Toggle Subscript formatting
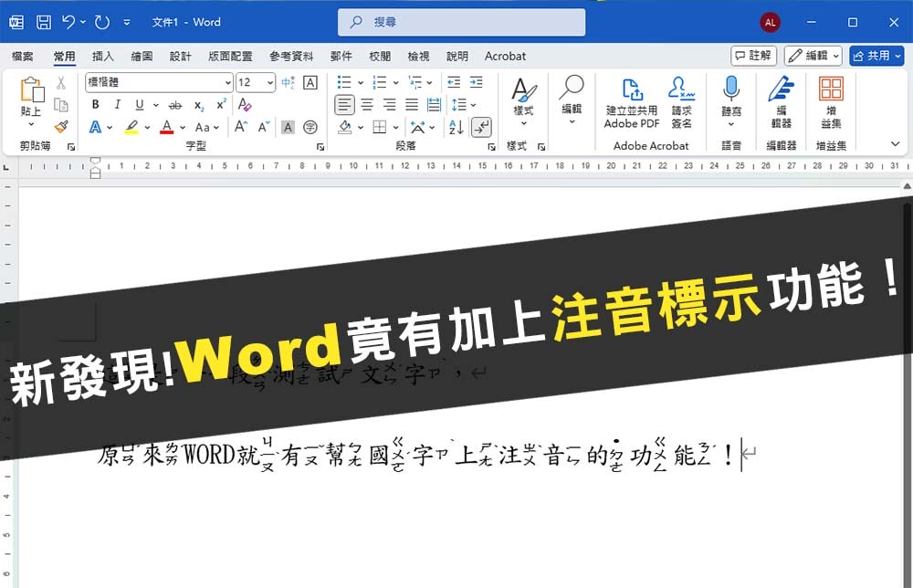The height and width of the screenshot is (588, 913). point(198,105)
